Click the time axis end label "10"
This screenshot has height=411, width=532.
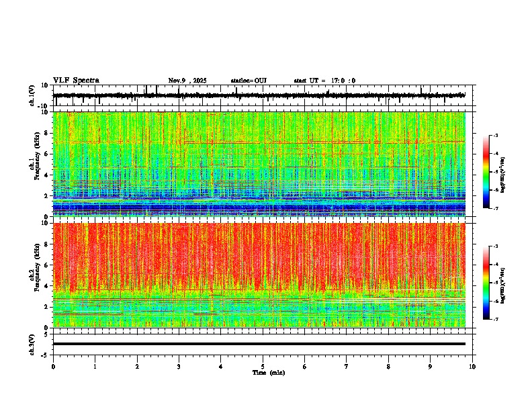(x=472, y=367)
